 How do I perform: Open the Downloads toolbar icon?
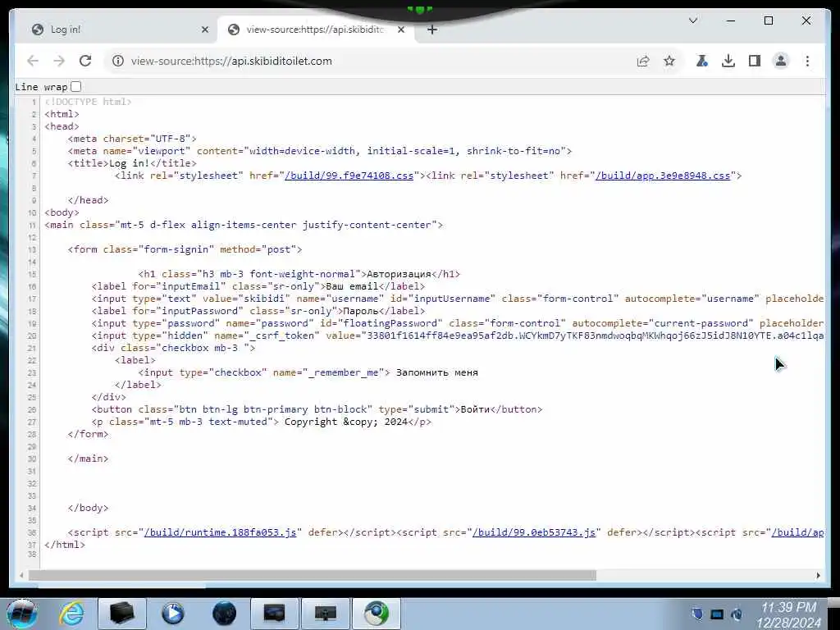[728, 61]
